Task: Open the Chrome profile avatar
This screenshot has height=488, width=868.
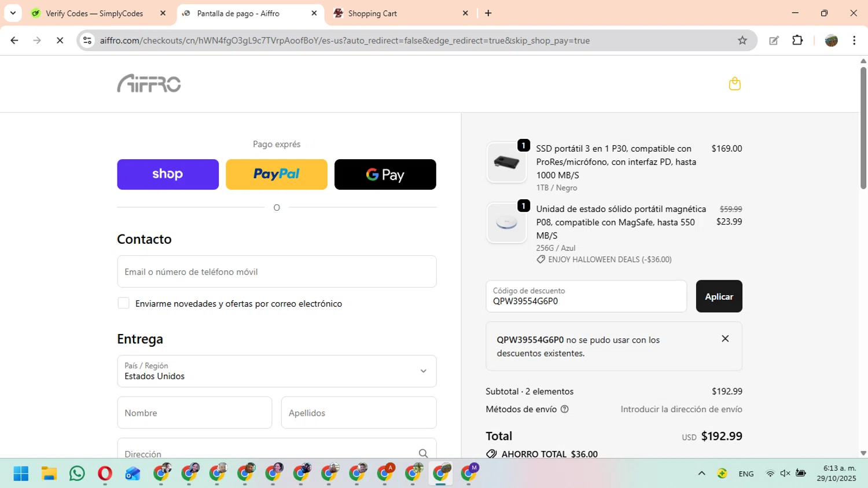Action: (x=832, y=41)
